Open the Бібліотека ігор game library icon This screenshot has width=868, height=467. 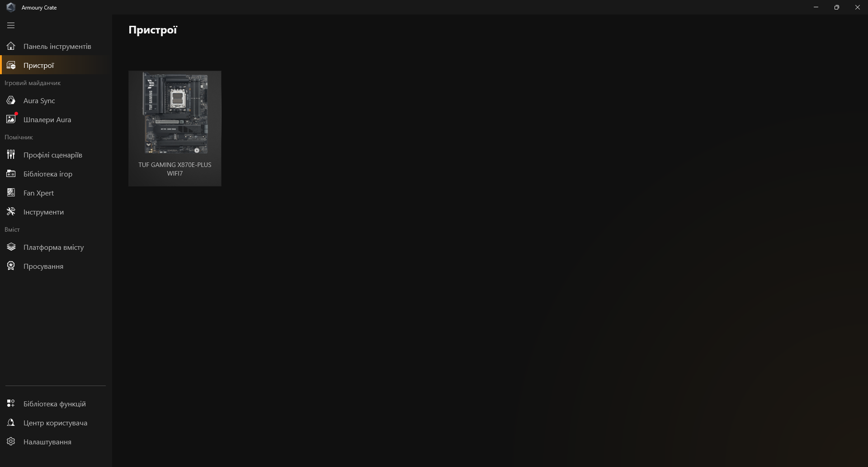(11, 174)
